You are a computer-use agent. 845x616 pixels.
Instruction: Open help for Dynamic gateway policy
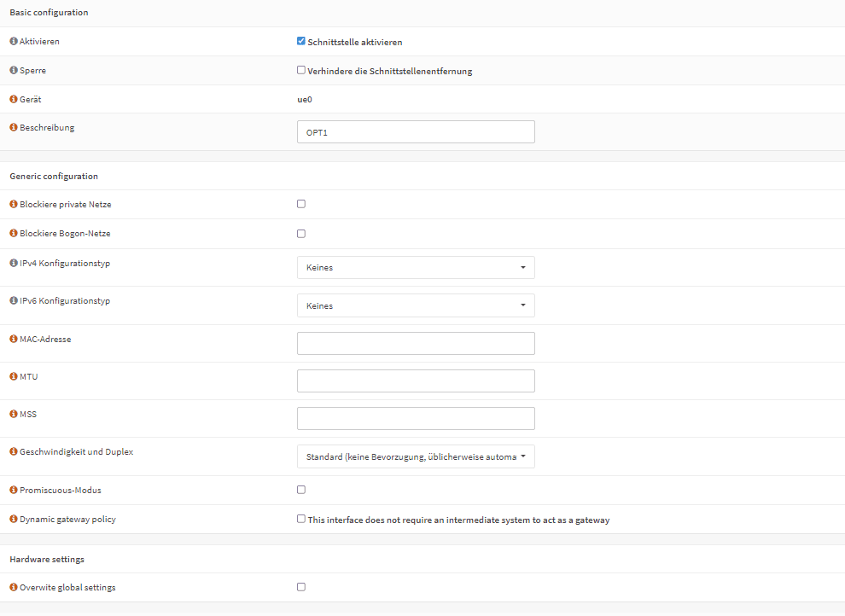(x=14, y=519)
